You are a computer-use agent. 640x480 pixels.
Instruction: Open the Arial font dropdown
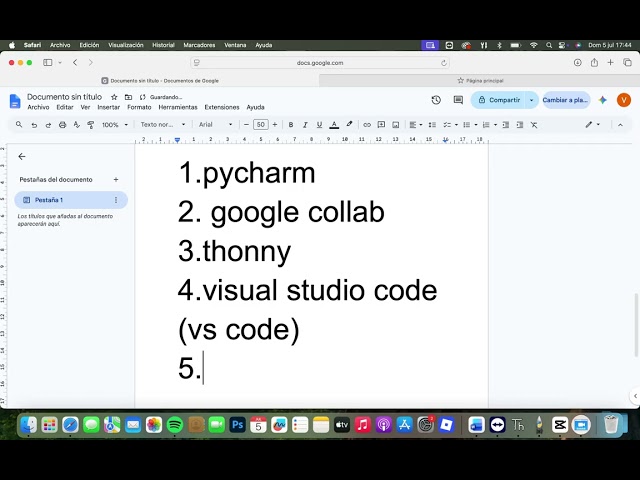[x=216, y=124]
